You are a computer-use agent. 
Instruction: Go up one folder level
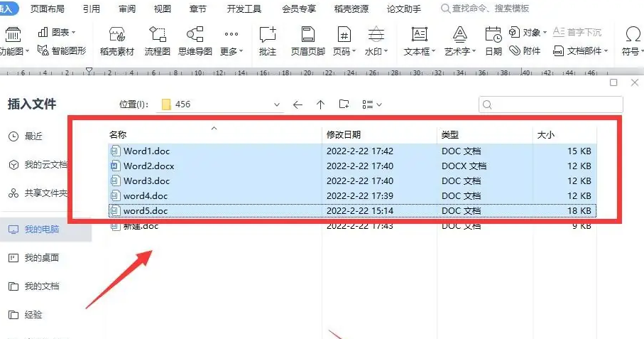[x=321, y=104]
